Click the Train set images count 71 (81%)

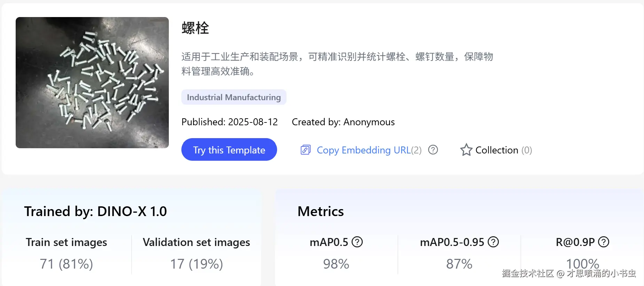(x=66, y=264)
